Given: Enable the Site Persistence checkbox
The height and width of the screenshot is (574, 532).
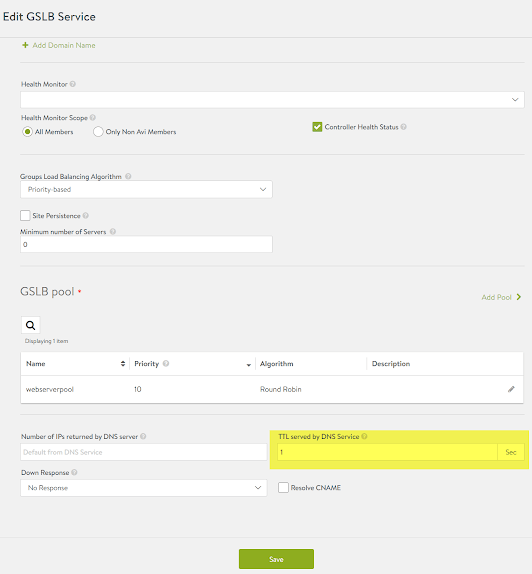Looking at the screenshot, I should 25,215.
